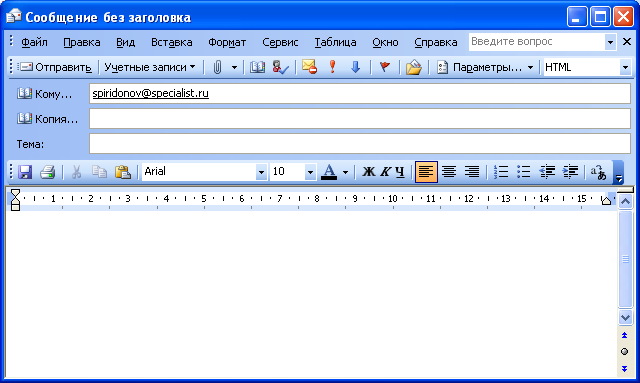Viewport: 640px width, 383px height.
Task: Click in the message body area
Action: tap(310, 294)
